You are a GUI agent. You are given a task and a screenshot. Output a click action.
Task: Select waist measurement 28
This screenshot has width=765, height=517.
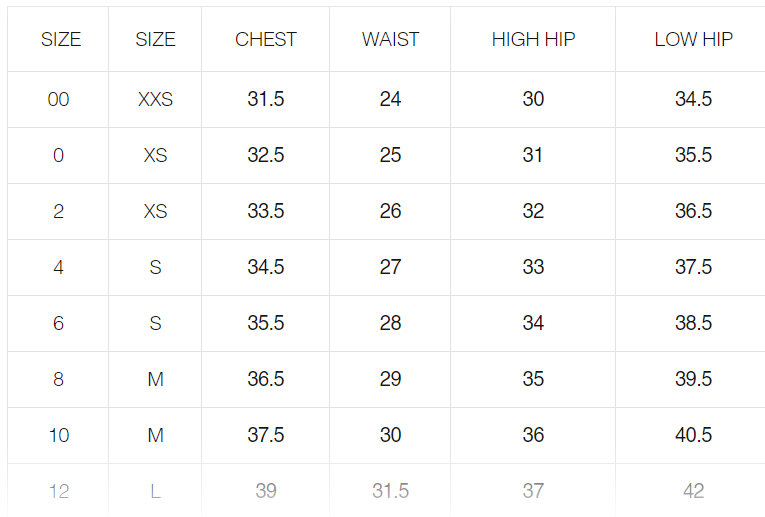(x=390, y=324)
